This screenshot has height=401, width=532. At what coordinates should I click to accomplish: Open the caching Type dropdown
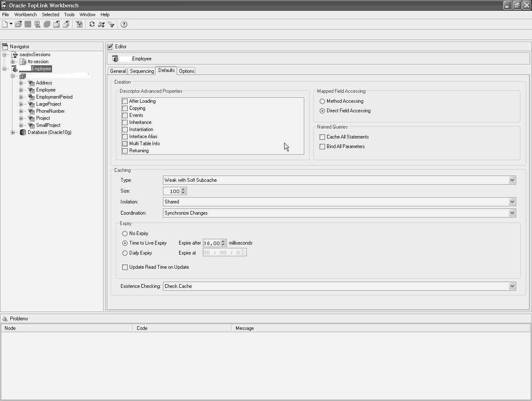(x=512, y=180)
